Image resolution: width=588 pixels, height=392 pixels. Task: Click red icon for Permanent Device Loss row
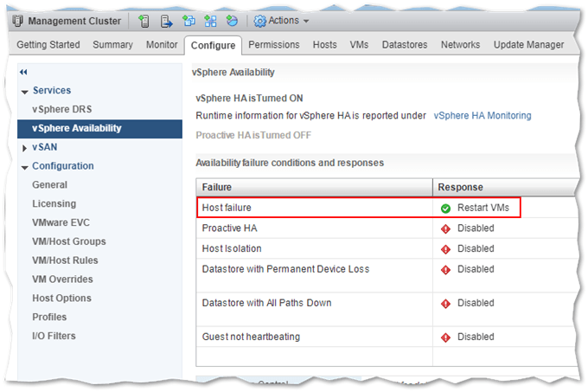445,270
